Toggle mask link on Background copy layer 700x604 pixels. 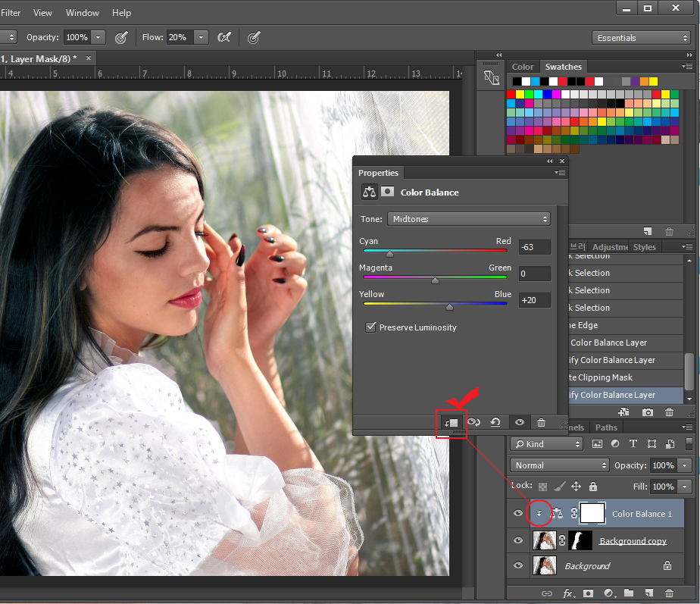coord(562,540)
